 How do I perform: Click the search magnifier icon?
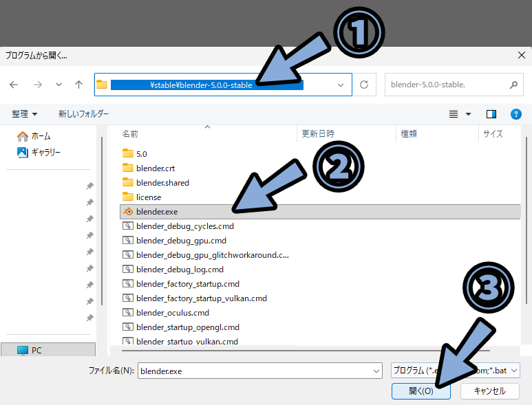(513, 85)
